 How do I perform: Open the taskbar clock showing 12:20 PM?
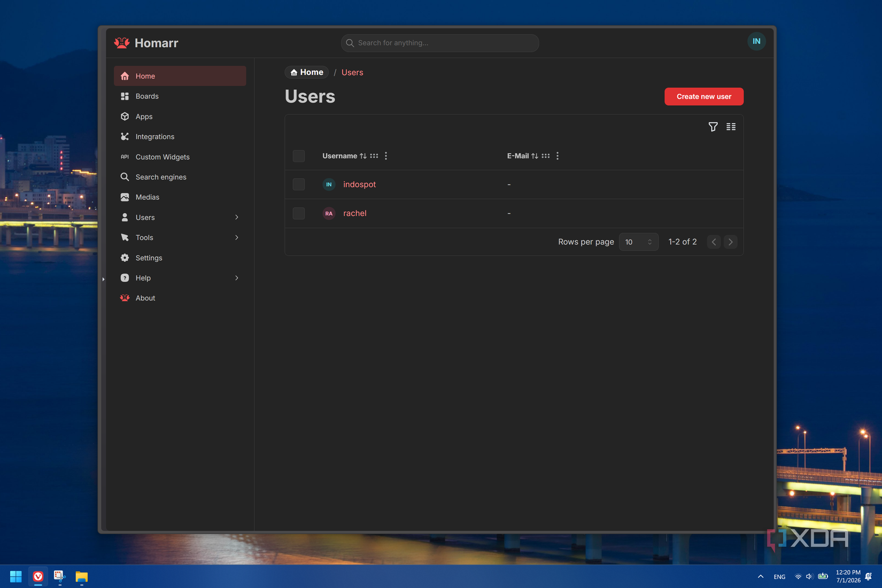(x=848, y=576)
